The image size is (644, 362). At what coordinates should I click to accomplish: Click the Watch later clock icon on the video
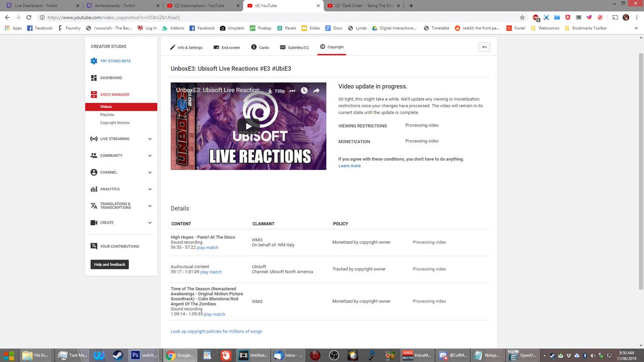pos(304,91)
